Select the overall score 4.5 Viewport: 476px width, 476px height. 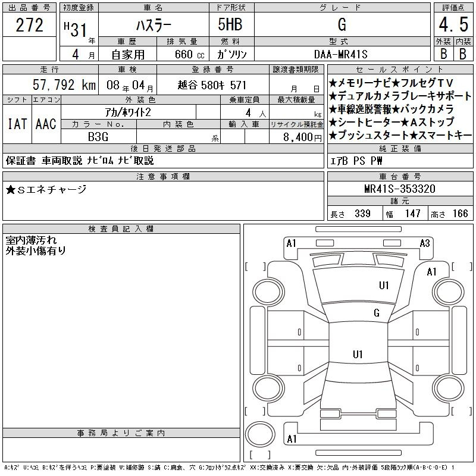(453, 25)
